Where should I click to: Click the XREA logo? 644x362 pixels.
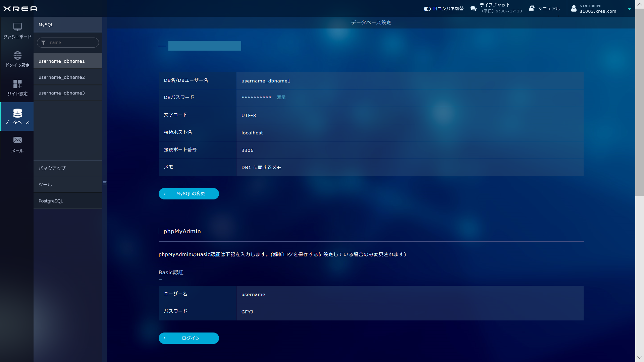[20, 8]
